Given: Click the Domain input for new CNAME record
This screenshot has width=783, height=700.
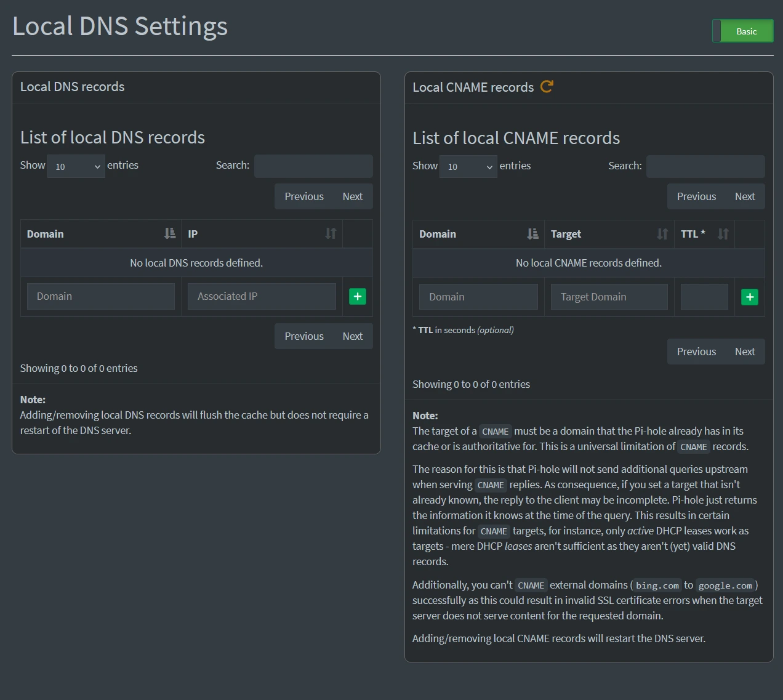Looking at the screenshot, I should point(478,297).
